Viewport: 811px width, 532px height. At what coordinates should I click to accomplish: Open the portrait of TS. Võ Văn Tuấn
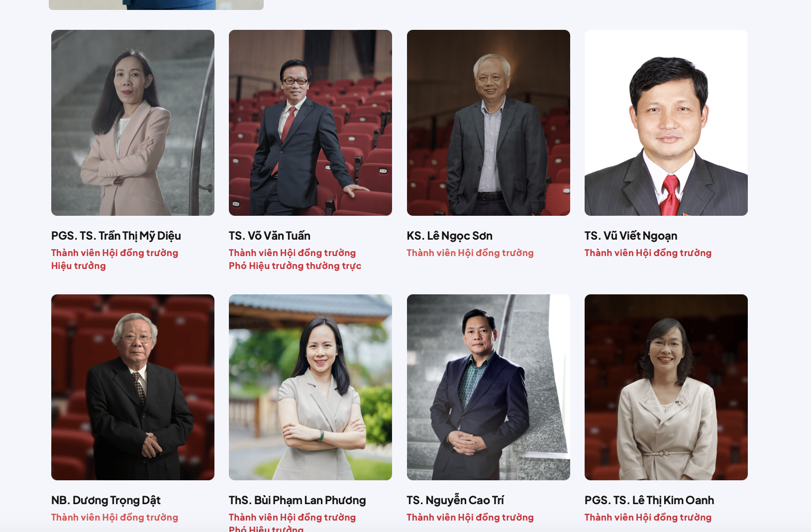[310, 123]
